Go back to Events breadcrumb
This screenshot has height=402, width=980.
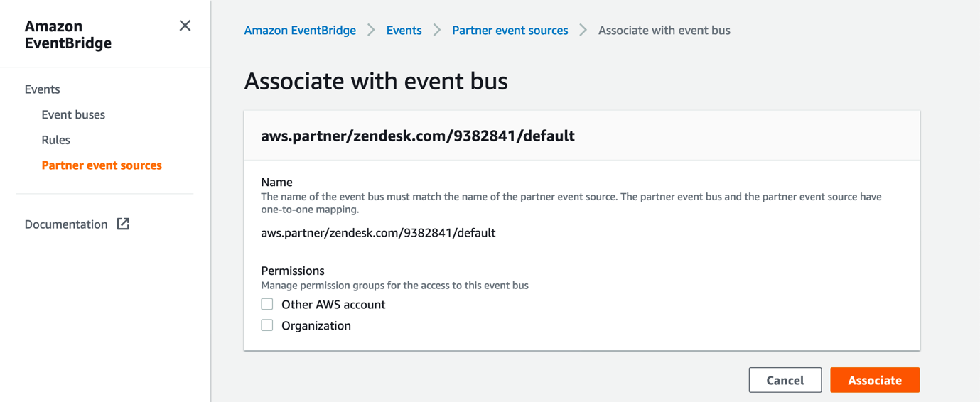[x=404, y=31]
